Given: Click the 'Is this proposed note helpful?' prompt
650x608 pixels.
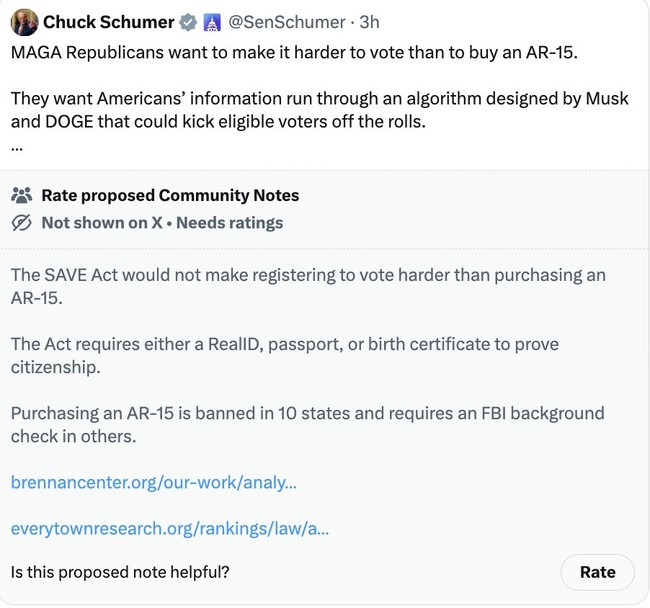Looking at the screenshot, I should pyautogui.click(x=120, y=572).
